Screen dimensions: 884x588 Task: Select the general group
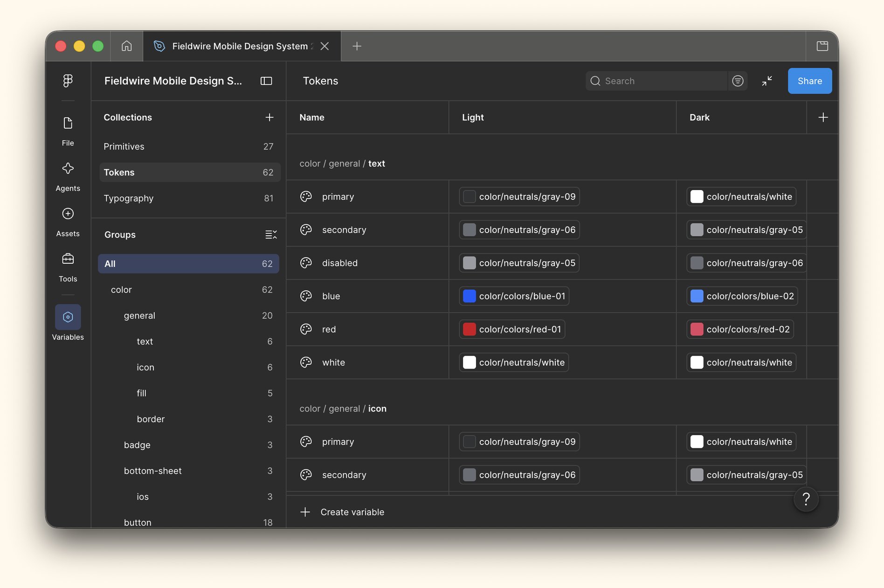pos(188,316)
